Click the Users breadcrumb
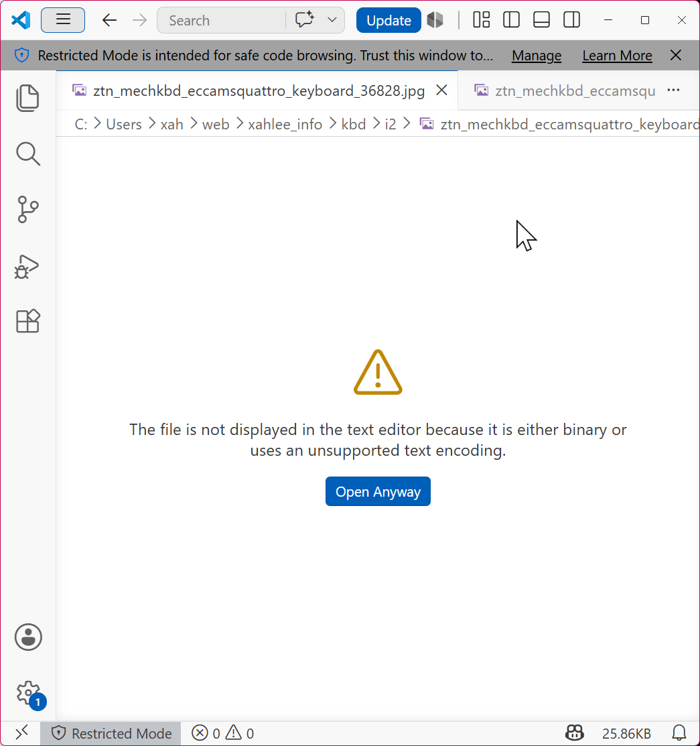The width and height of the screenshot is (700, 746). point(124,124)
